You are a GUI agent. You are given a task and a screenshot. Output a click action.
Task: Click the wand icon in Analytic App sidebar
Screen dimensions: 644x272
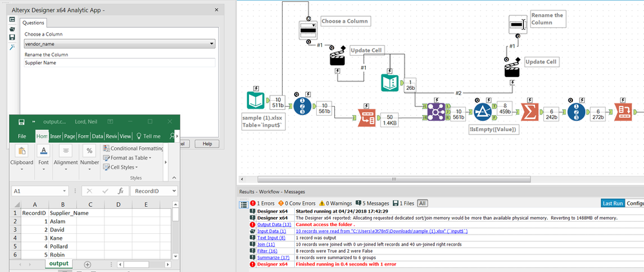[x=12, y=47]
